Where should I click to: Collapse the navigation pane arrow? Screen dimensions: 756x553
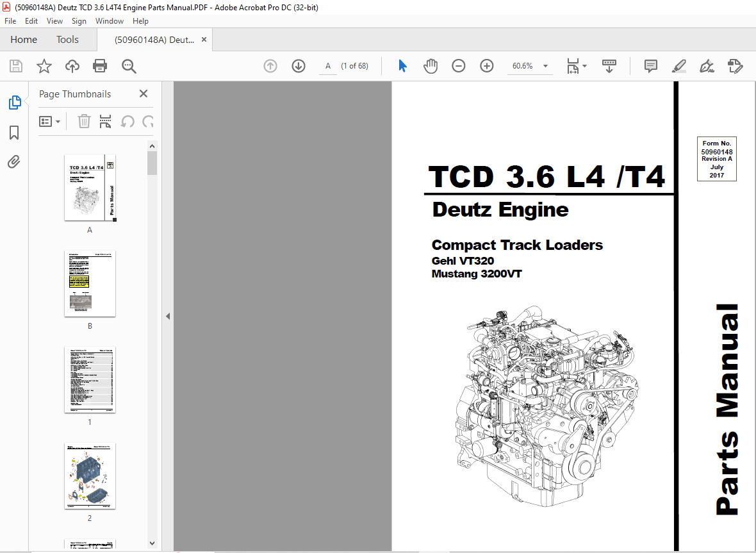(x=168, y=317)
